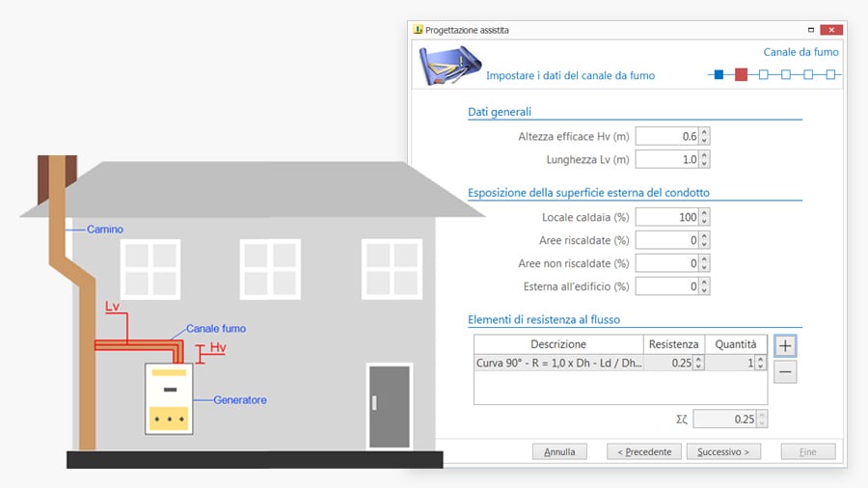This screenshot has height=488, width=868.
Task: Click the red current step indicator
Action: click(x=741, y=74)
